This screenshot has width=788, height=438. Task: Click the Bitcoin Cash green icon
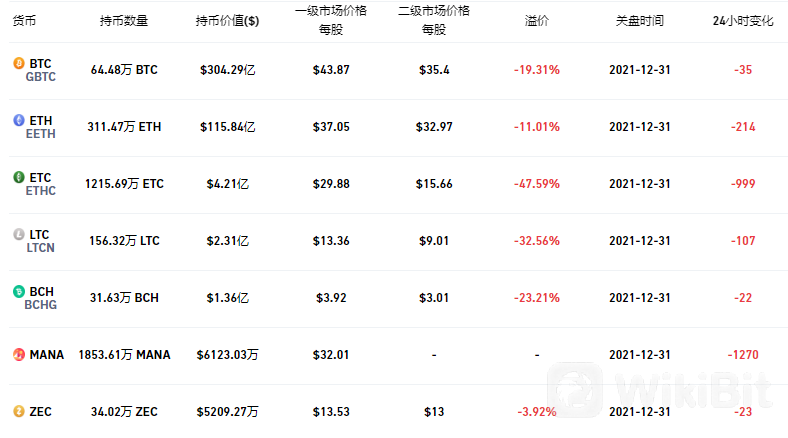coord(19,291)
